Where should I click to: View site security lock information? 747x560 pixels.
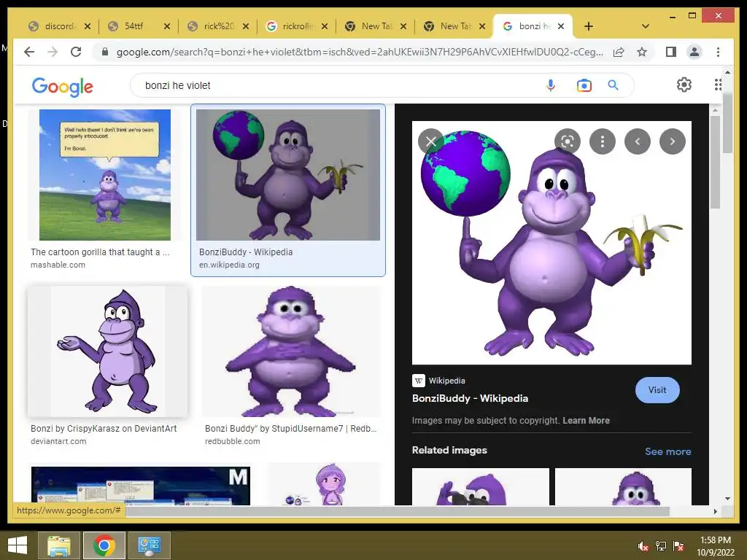[x=105, y=52]
